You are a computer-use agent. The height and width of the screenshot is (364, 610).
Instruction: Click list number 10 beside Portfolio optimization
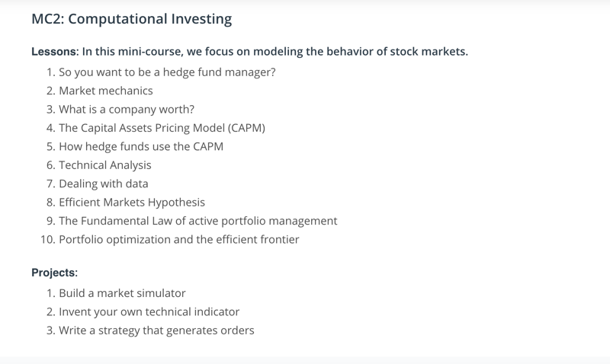(x=48, y=240)
